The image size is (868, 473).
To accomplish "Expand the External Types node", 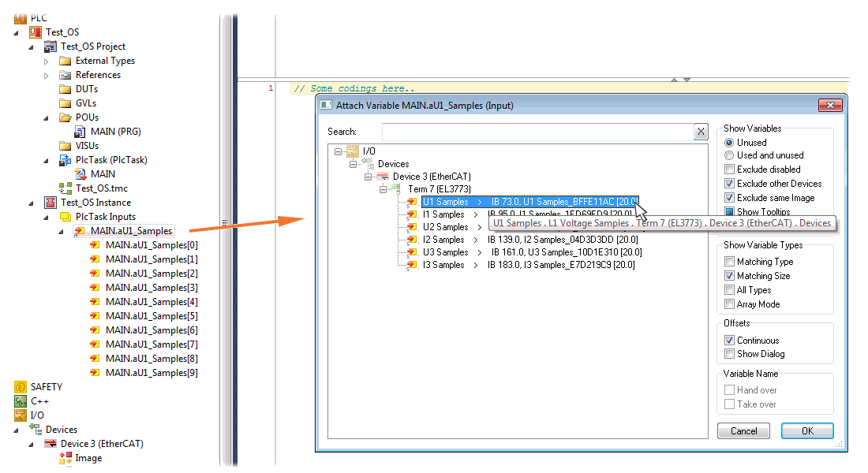I will [47, 61].
